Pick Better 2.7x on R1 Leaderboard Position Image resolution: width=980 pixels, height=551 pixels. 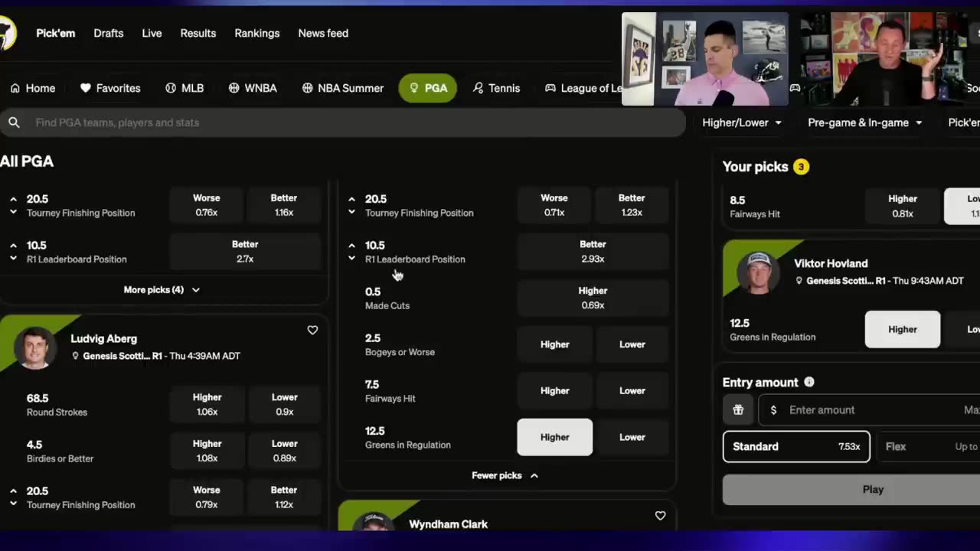245,252
